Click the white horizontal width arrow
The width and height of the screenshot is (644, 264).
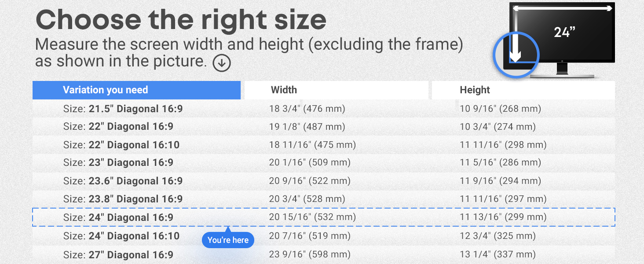tap(562, 8)
